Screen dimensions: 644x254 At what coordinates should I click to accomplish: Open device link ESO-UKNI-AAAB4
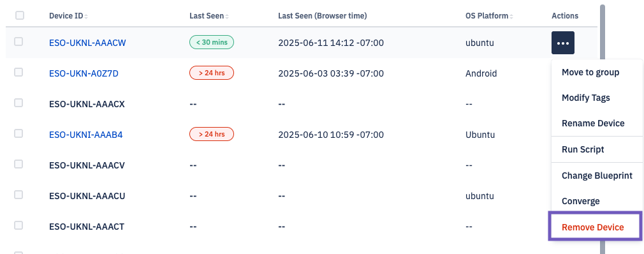click(x=86, y=135)
